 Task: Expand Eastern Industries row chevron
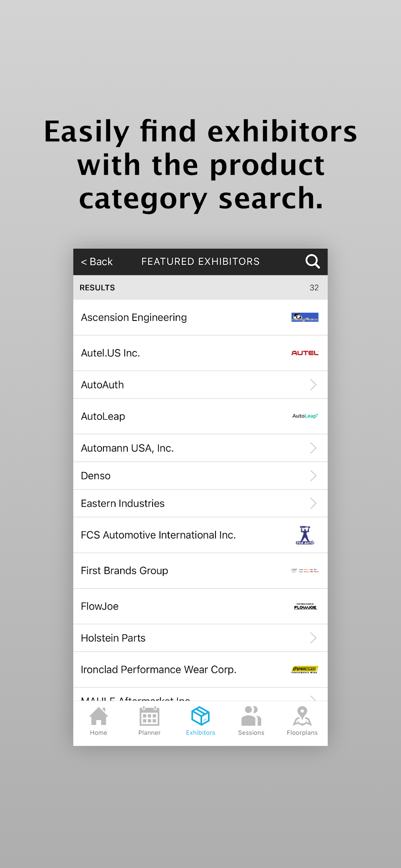(313, 503)
